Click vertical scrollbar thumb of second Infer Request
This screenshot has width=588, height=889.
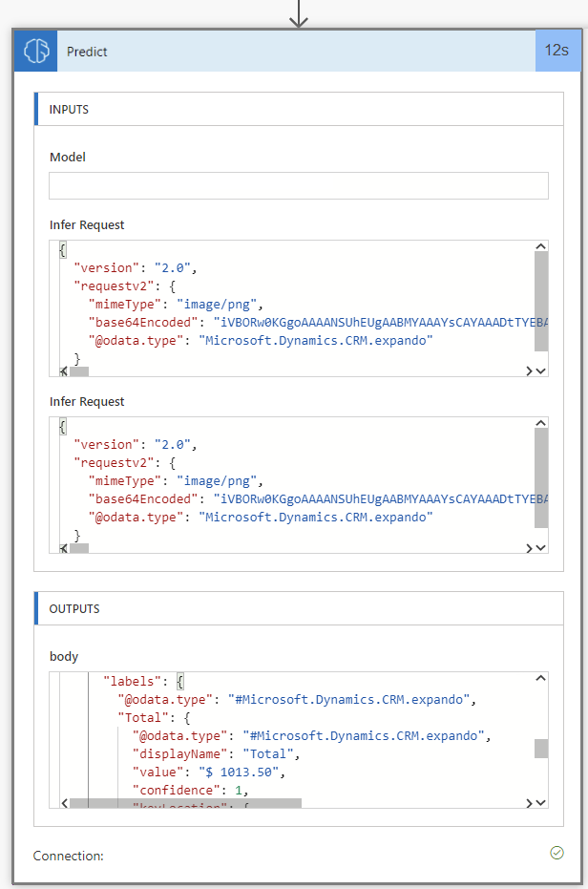[x=541, y=478]
